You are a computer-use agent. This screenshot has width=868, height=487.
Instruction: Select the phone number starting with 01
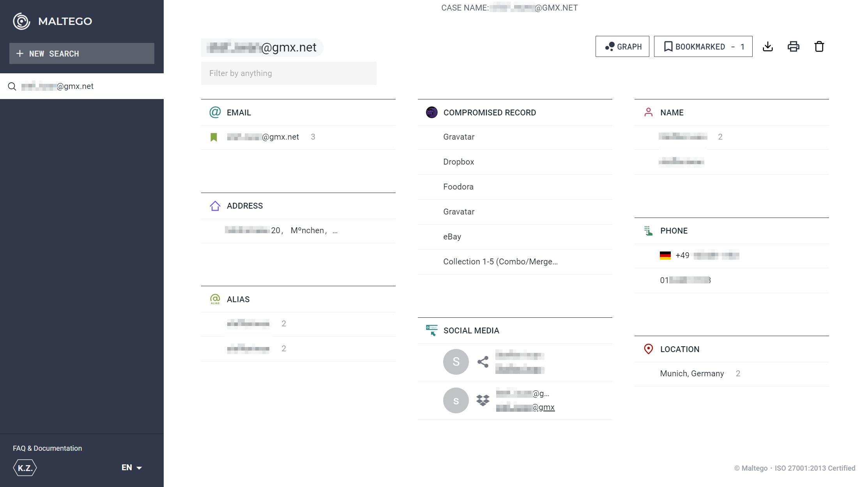[x=732, y=281]
